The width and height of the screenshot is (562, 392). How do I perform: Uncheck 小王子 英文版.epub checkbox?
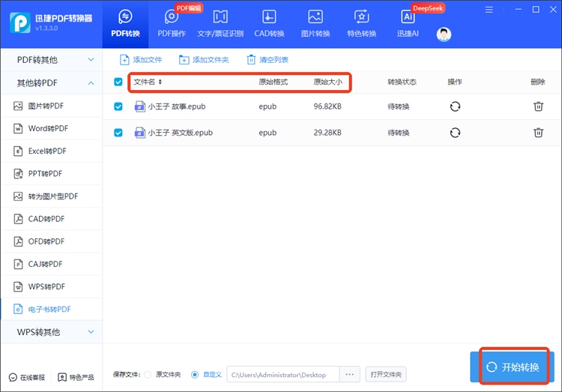[118, 133]
